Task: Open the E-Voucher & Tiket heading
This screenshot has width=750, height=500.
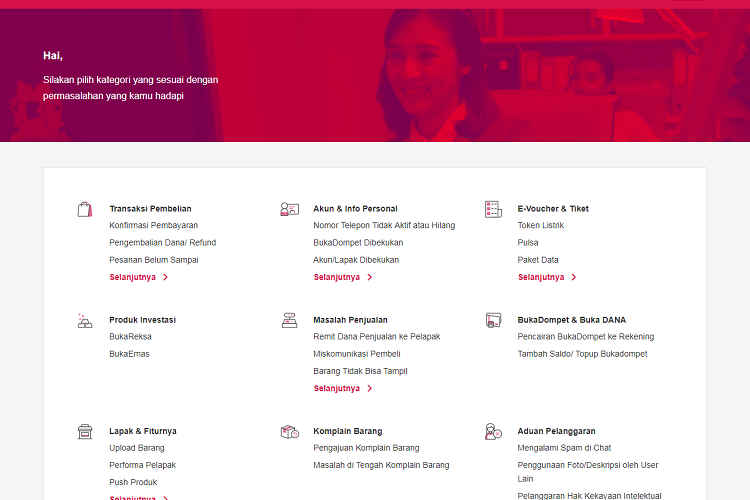Action: pyautogui.click(x=553, y=209)
